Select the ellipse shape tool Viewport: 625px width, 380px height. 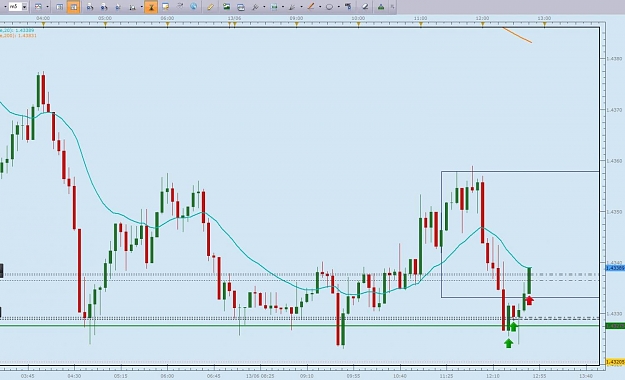point(329,7)
